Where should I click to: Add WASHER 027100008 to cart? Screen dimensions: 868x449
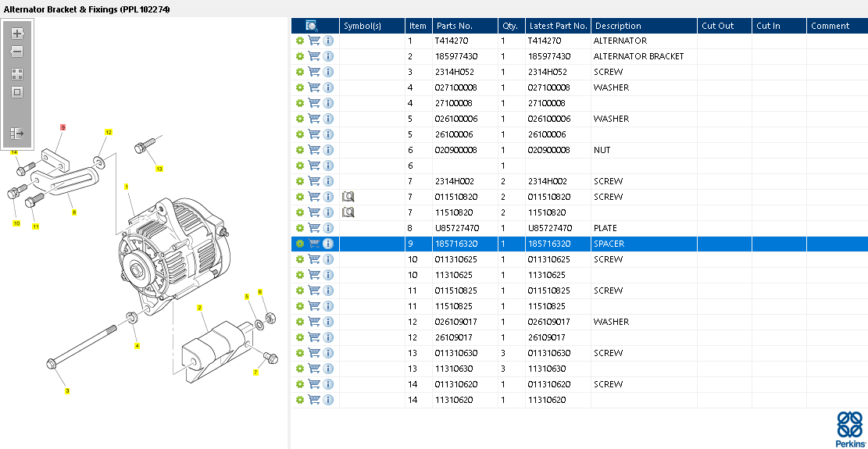pos(314,87)
